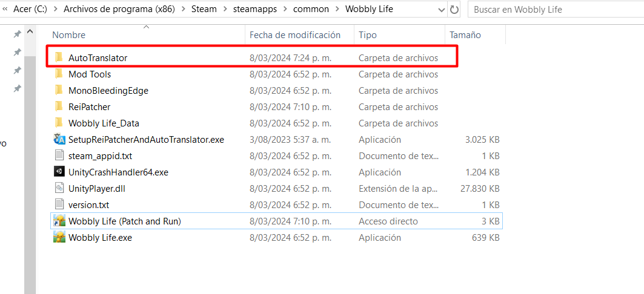Select SetupReiPatcherAndAutoTranslator.exe file name
Screen dimensions: 644x294
(146, 139)
